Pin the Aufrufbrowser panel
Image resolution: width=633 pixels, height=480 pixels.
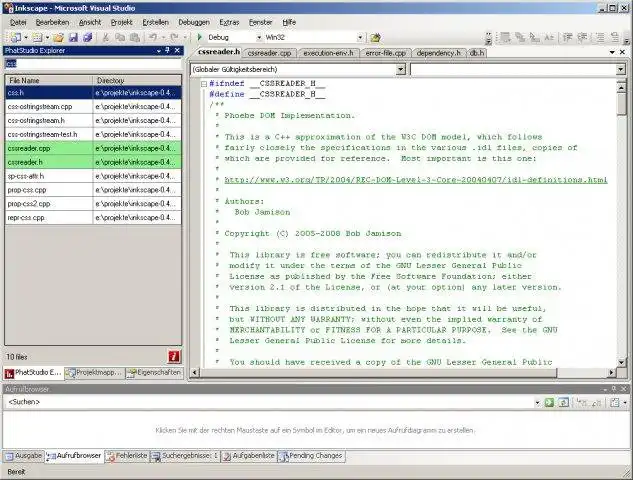tap(614, 389)
